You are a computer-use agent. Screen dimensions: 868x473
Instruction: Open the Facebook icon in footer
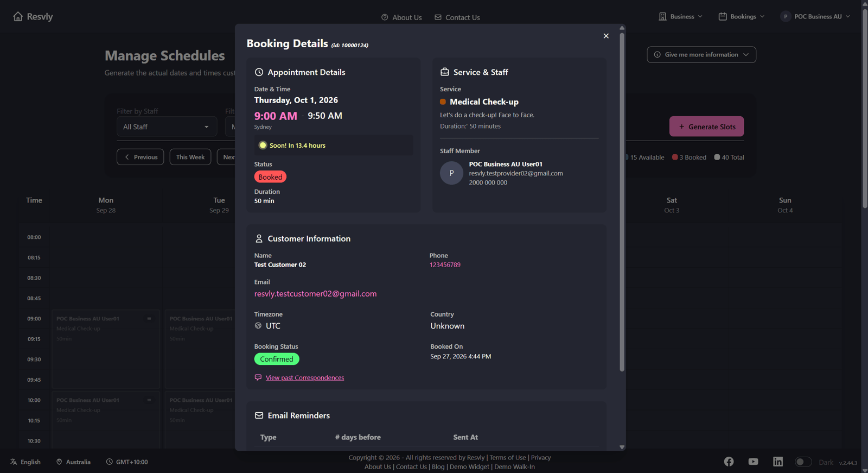[729, 462]
